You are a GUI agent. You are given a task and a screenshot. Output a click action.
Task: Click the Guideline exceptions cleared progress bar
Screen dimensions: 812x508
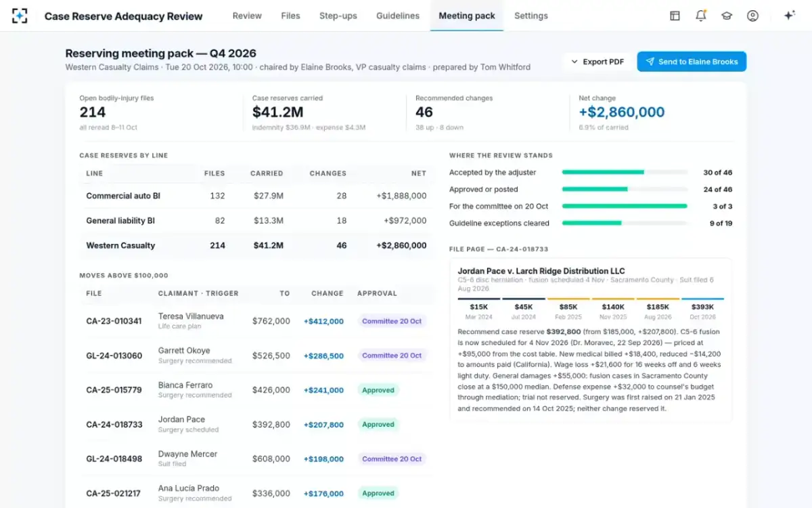click(625, 223)
